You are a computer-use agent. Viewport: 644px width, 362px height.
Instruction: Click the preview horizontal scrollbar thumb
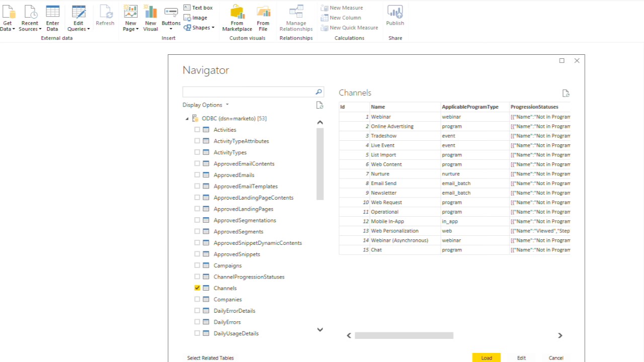click(x=404, y=335)
